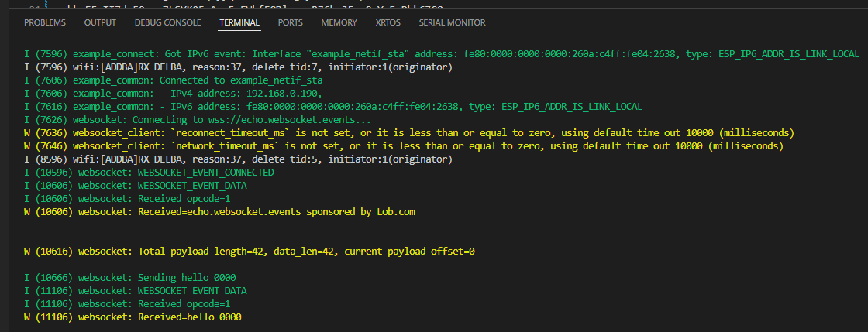The image size is (868, 332).
Task: Select the DEBUG CONSOLE tab
Action: [167, 22]
